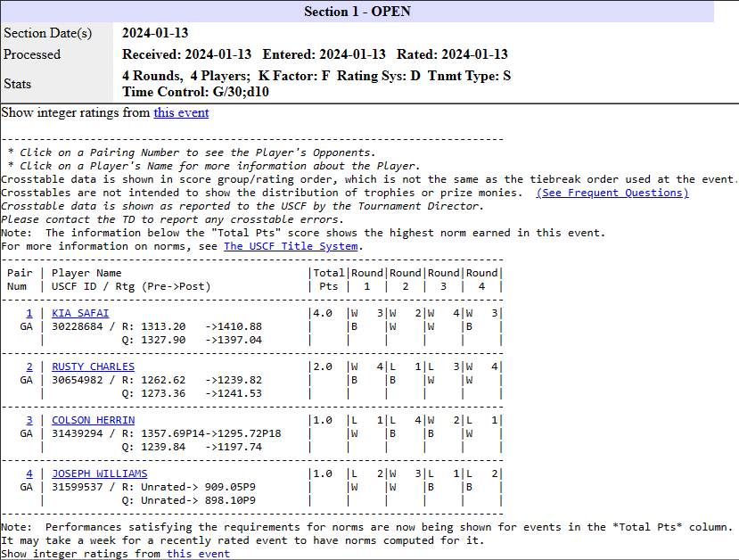Open RUSTY CHARLES player page
This screenshot has width=739, height=560.
click(93, 366)
